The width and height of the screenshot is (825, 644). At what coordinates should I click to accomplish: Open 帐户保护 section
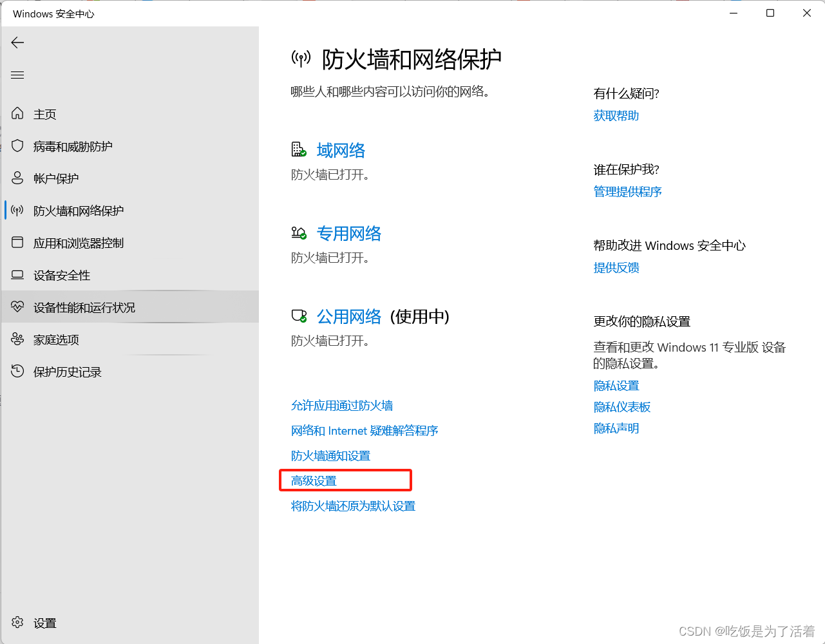pos(56,178)
